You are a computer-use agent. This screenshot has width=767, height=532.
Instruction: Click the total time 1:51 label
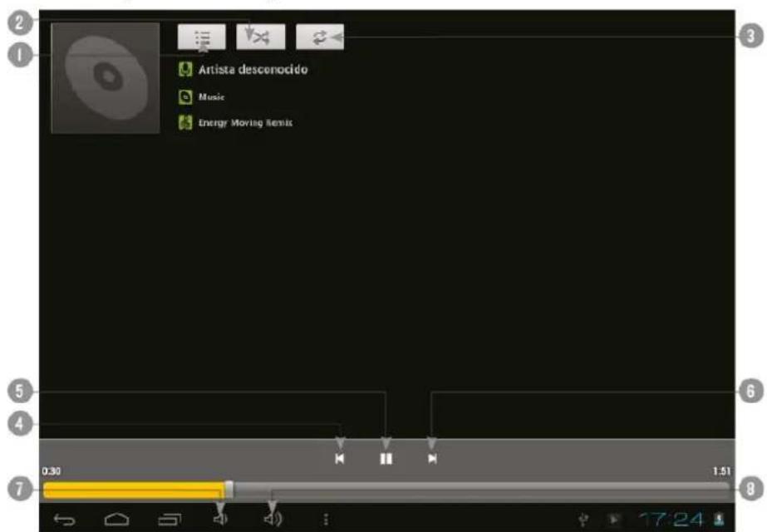[x=721, y=471]
